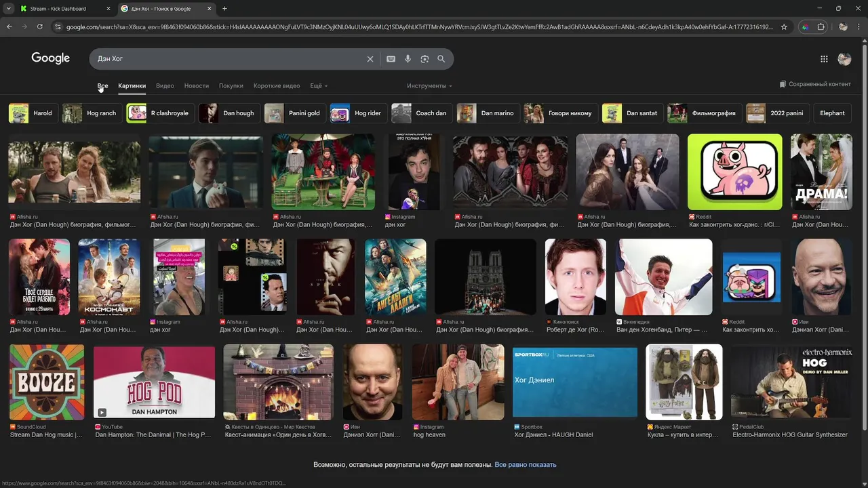The image size is (868, 488).
Task: Open the HOG POD Dan Hampton thumbnail
Action: [x=154, y=382]
